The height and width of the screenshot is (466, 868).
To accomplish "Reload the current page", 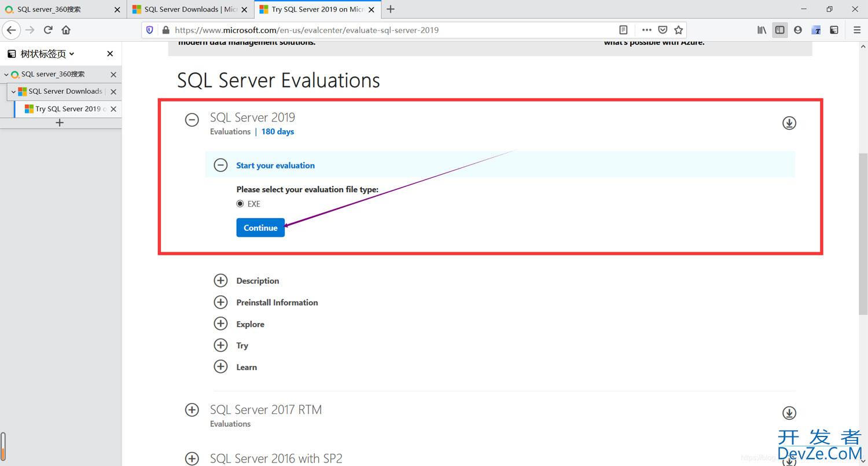I will pos(48,30).
